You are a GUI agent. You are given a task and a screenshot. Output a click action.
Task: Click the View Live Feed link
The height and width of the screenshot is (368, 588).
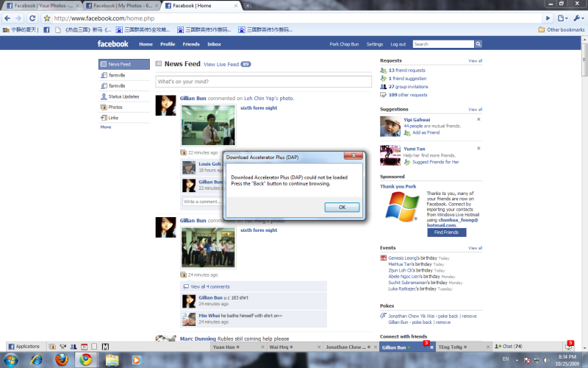[221, 64]
